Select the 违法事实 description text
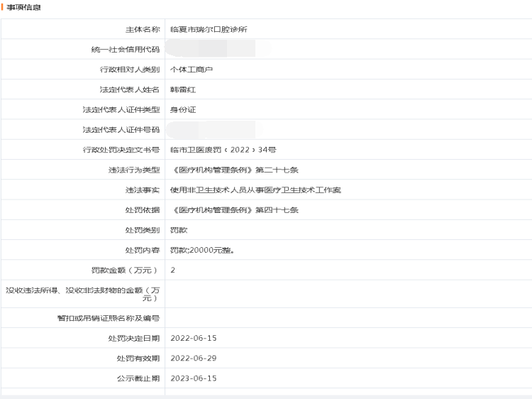 coord(255,190)
